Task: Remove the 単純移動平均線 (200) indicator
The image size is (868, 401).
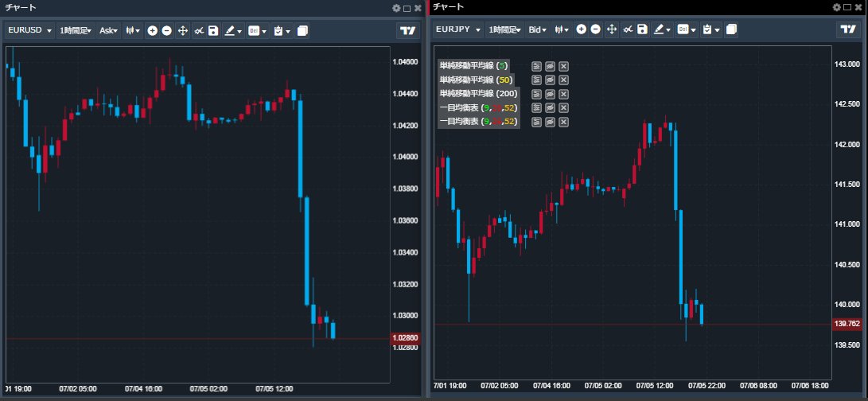Action: click(x=563, y=94)
